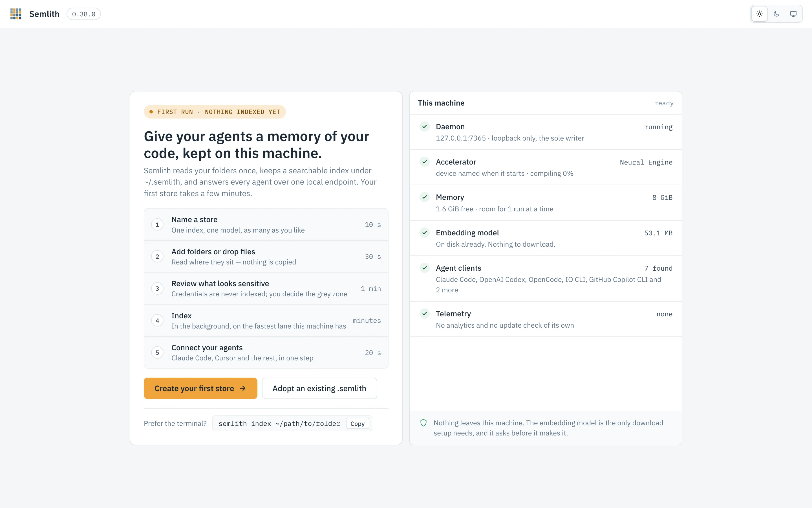Click the Prefer the terminal? label
This screenshot has width=812, height=508.
tap(175, 423)
